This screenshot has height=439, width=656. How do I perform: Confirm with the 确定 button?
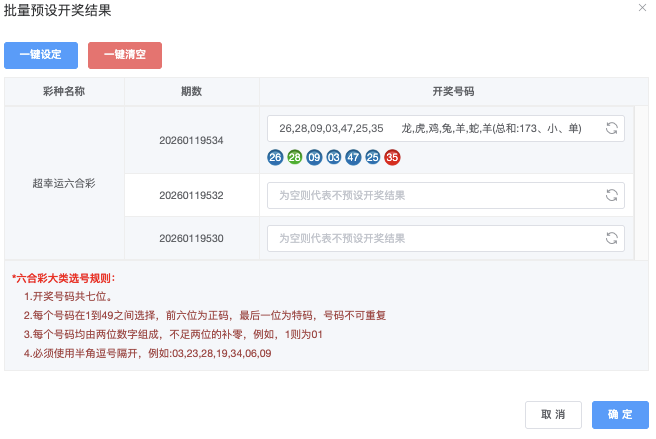(620, 415)
